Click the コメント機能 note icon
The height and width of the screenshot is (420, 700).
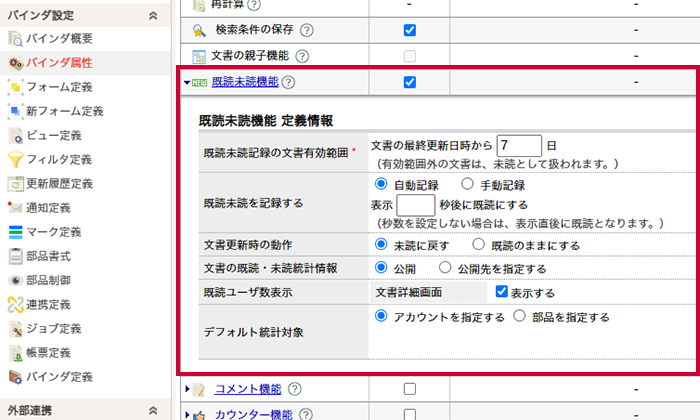point(199,390)
